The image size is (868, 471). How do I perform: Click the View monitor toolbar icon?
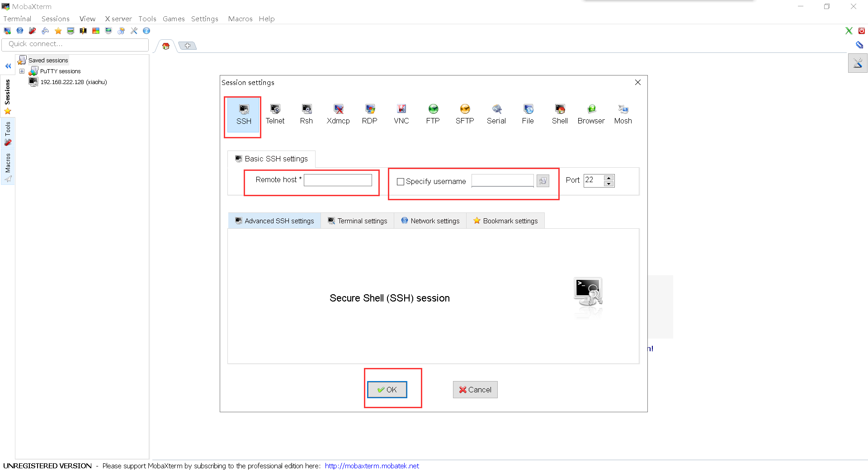(x=71, y=31)
